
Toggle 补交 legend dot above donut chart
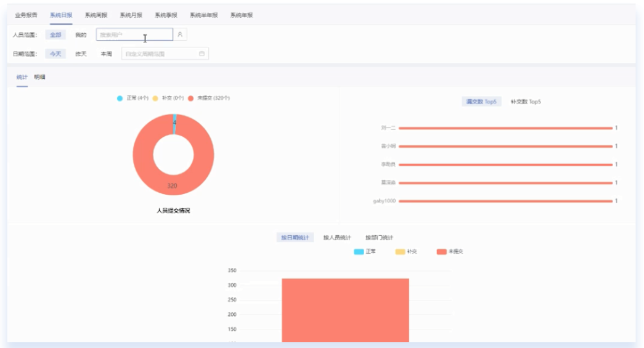pos(155,98)
